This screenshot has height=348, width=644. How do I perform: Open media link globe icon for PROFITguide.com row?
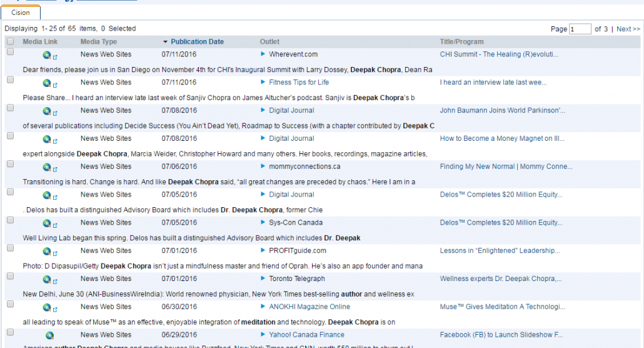[47, 251]
